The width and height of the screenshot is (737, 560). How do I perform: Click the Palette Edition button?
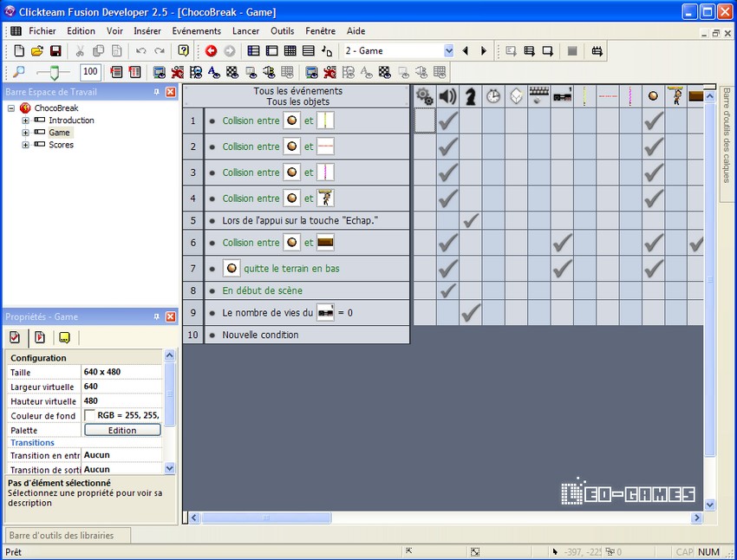coord(122,430)
